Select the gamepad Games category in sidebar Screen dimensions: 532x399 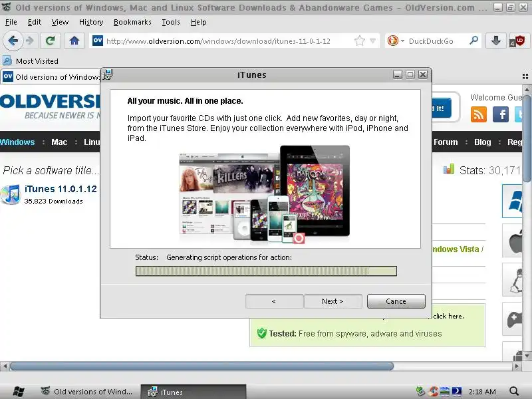(x=513, y=320)
